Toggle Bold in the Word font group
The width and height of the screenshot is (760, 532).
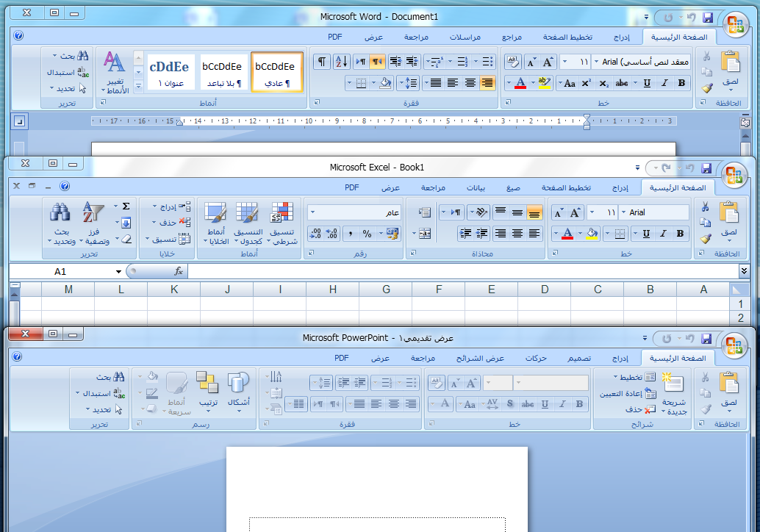[x=681, y=83]
